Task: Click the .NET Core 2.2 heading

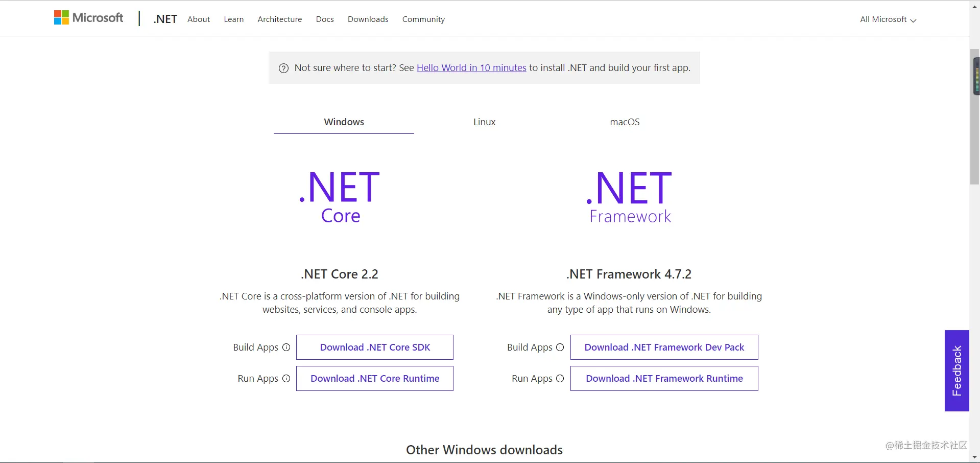Action: [x=340, y=274]
